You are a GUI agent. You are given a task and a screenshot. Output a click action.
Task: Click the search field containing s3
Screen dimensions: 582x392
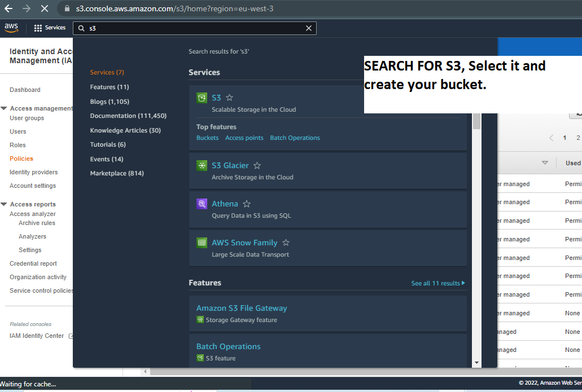[x=195, y=28]
